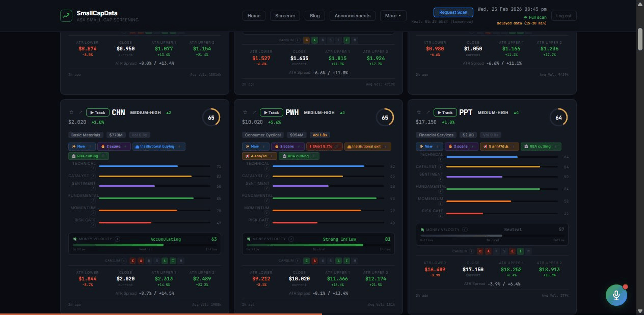Click the info icon beside TECHNICAL on CHN

(94, 168)
